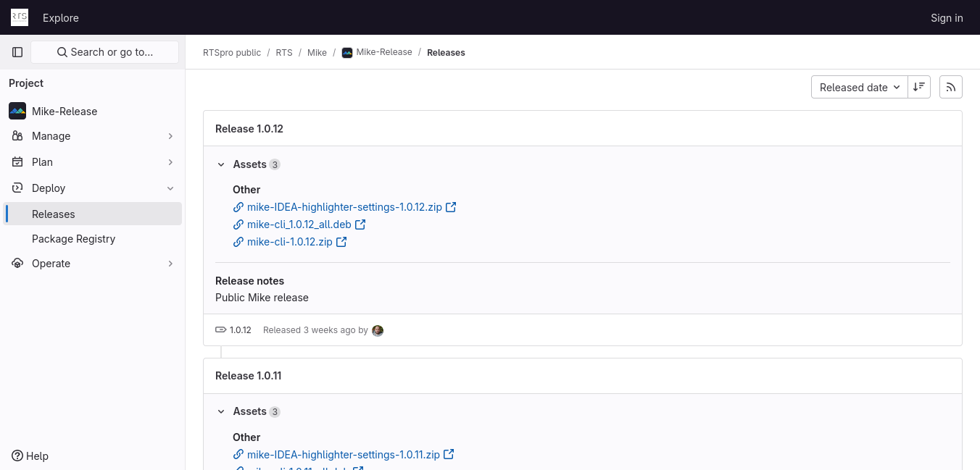Download mike-cli_1.0.12_all.deb

299,224
